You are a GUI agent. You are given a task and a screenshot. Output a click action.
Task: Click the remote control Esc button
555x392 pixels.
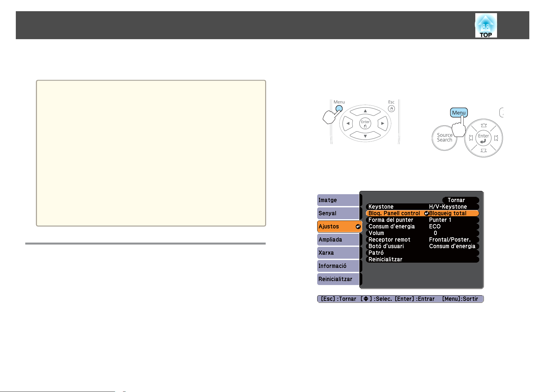coord(391,109)
